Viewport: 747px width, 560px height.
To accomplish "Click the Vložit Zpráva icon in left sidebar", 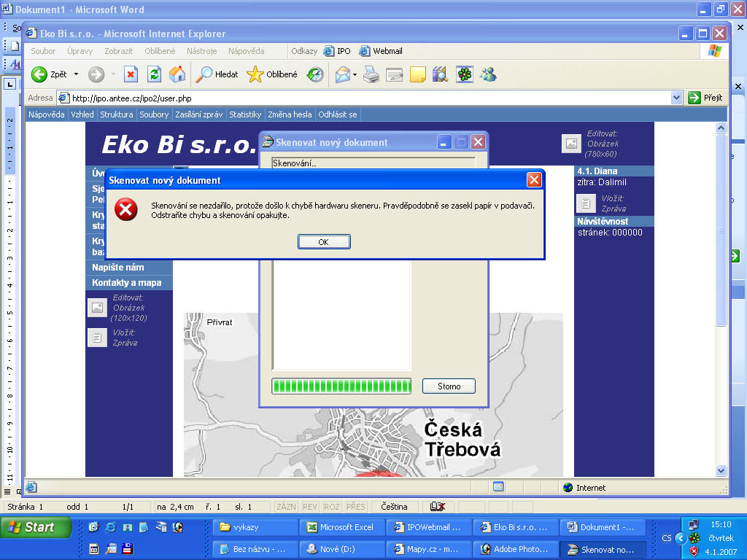I will pos(97,338).
